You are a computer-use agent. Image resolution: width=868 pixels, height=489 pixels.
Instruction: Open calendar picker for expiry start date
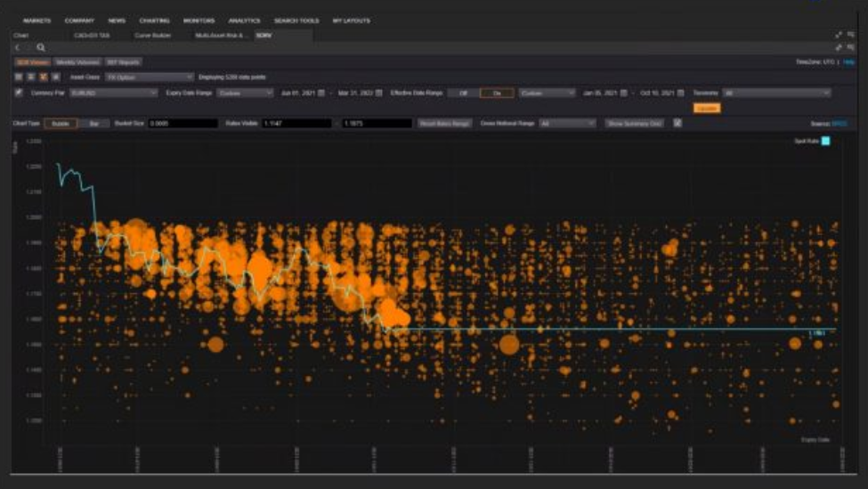coord(321,93)
